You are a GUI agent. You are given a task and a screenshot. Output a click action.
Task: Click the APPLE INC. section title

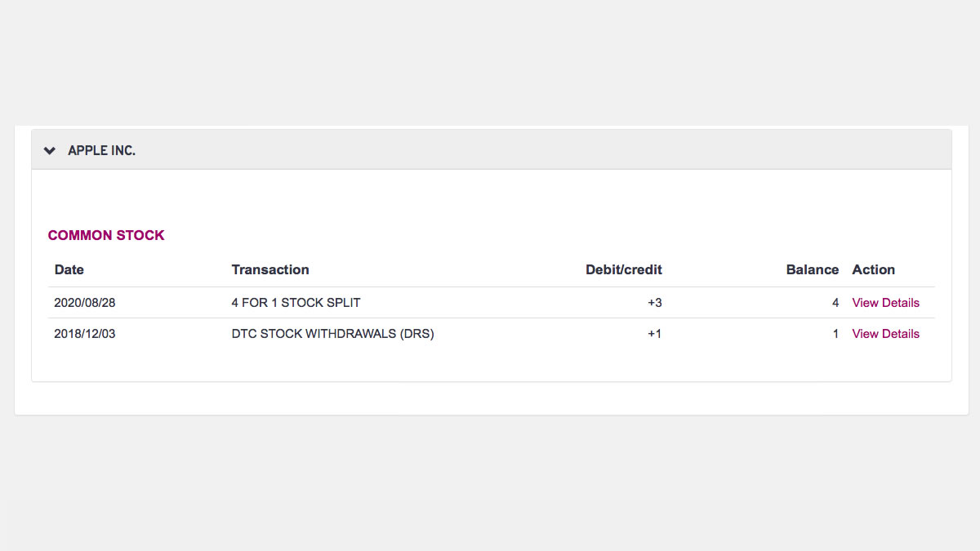[x=101, y=151]
